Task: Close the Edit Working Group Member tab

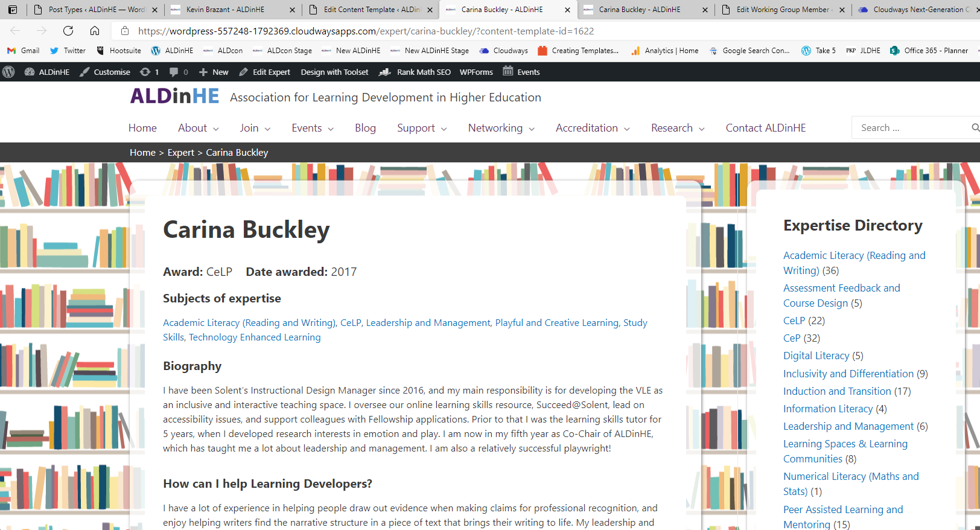Action: [842, 10]
